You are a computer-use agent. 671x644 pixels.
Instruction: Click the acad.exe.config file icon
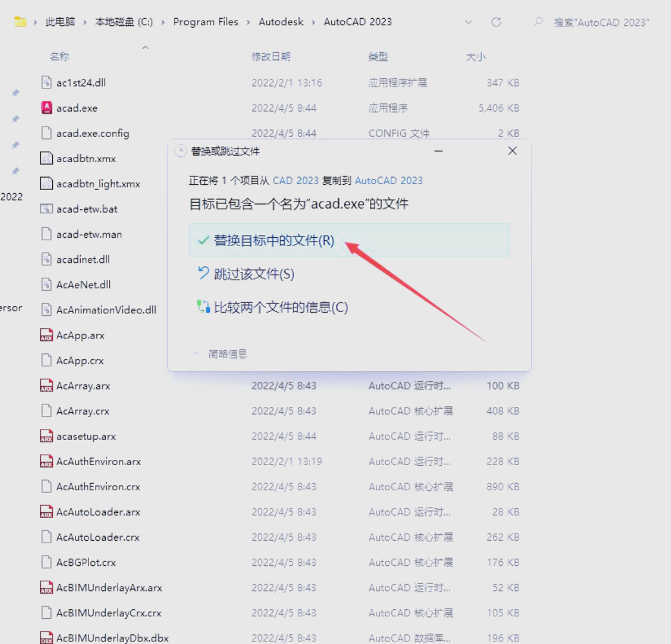[46, 132]
